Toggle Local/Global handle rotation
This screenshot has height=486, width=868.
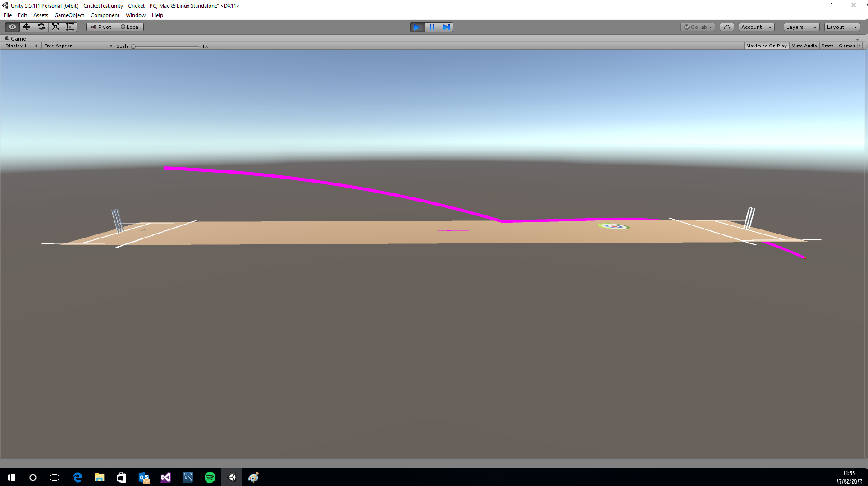tap(130, 27)
